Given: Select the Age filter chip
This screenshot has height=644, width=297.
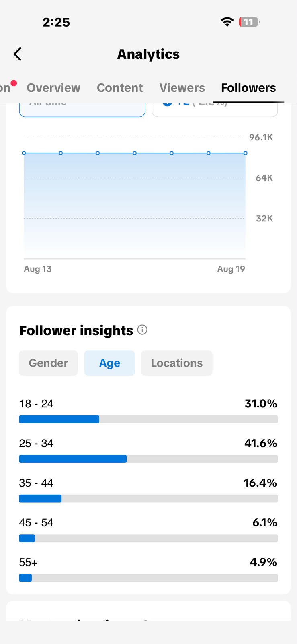Looking at the screenshot, I should (109, 363).
